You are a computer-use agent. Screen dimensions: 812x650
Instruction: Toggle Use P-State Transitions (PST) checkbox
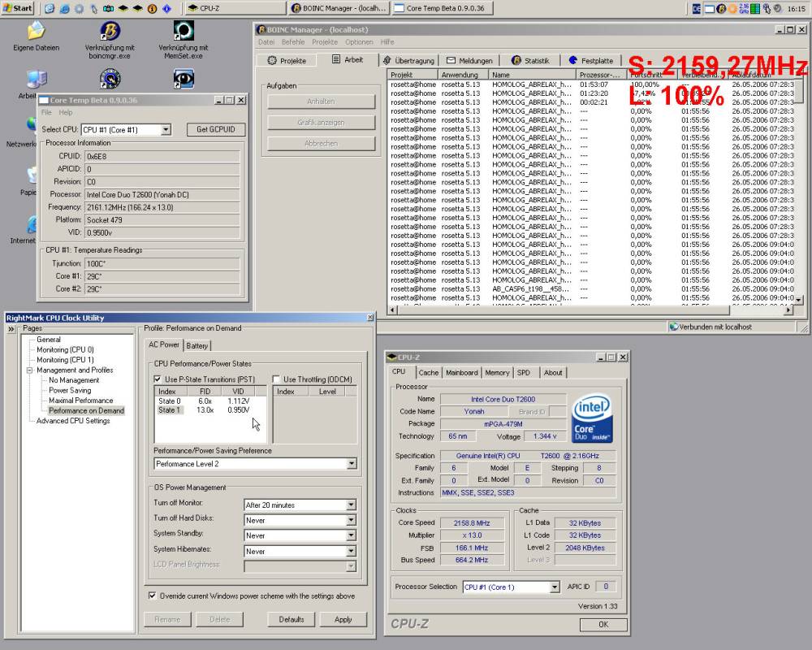click(x=158, y=379)
